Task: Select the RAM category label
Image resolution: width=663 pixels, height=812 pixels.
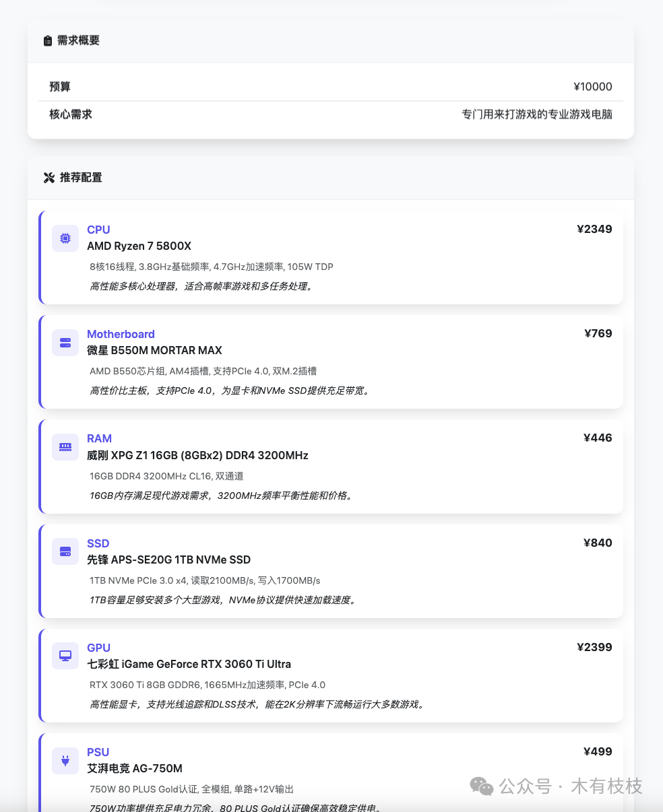Action: [99, 438]
